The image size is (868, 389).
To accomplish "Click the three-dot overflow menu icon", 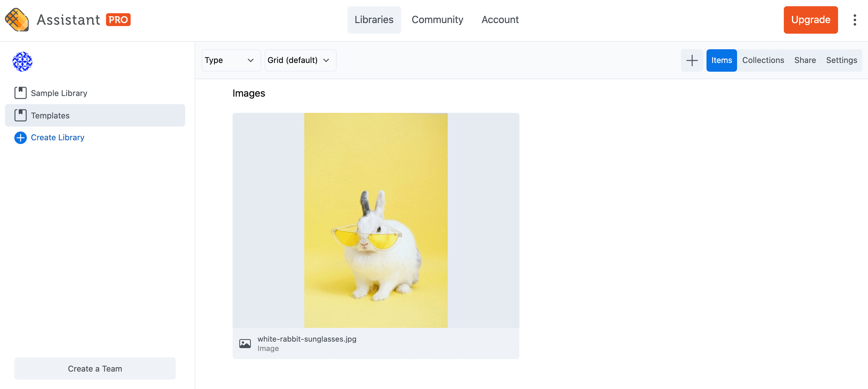I will click(855, 20).
